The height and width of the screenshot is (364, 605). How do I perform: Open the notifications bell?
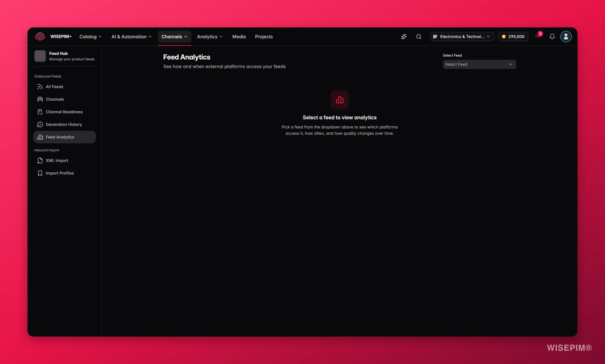(x=552, y=37)
